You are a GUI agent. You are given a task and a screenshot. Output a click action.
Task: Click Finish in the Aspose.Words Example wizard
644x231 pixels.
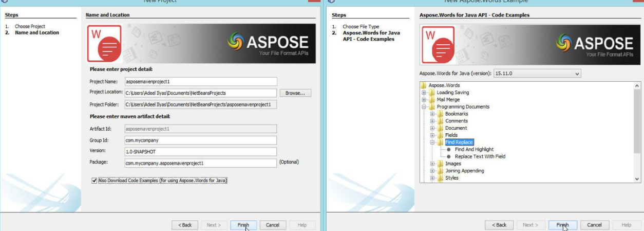point(563,225)
